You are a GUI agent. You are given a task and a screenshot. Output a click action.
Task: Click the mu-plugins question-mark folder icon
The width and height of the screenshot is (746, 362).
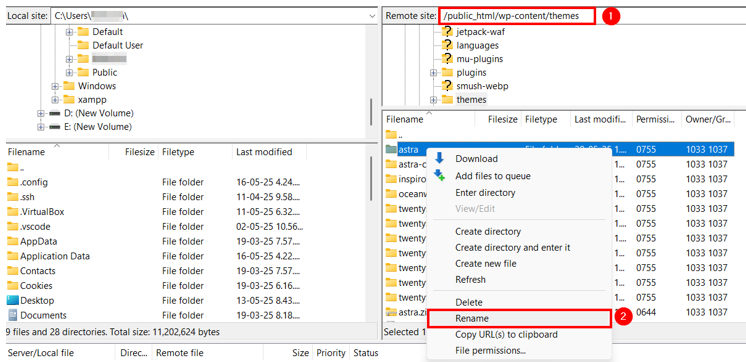[x=447, y=59]
